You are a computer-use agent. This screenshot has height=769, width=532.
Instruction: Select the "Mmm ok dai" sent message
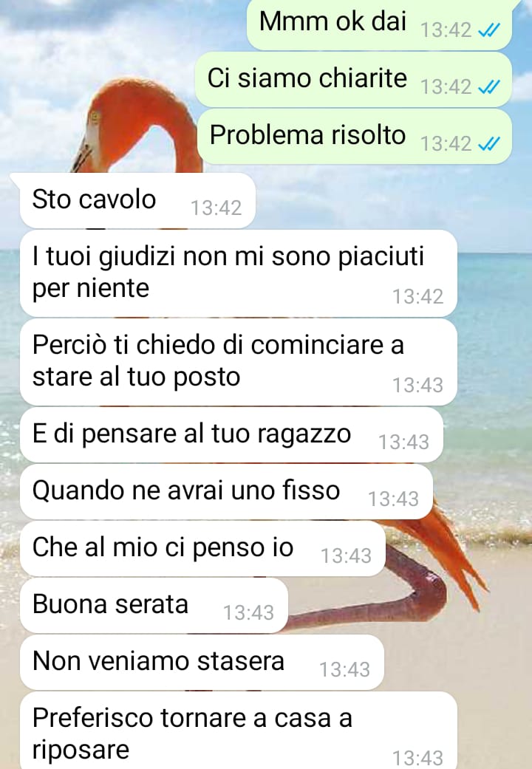[x=379, y=24]
